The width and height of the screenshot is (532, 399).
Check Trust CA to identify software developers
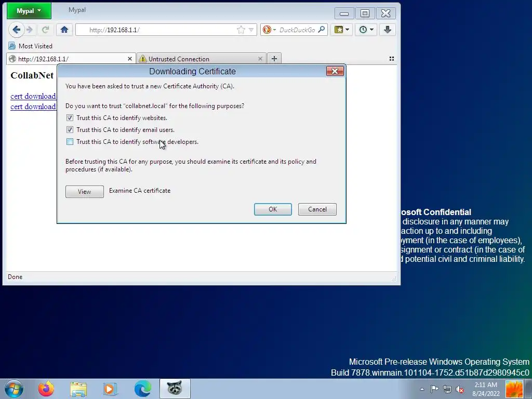70,141
